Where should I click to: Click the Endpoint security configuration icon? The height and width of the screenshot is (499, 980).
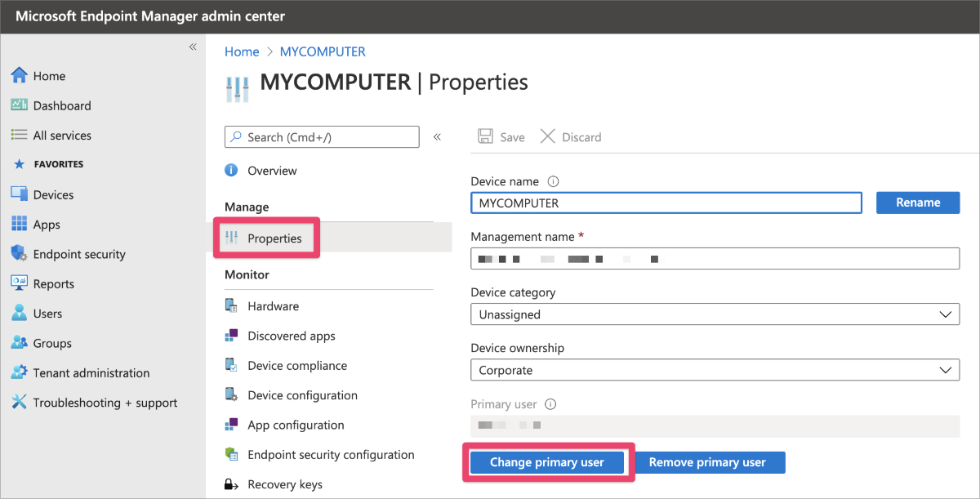pyautogui.click(x=231, y=455)
